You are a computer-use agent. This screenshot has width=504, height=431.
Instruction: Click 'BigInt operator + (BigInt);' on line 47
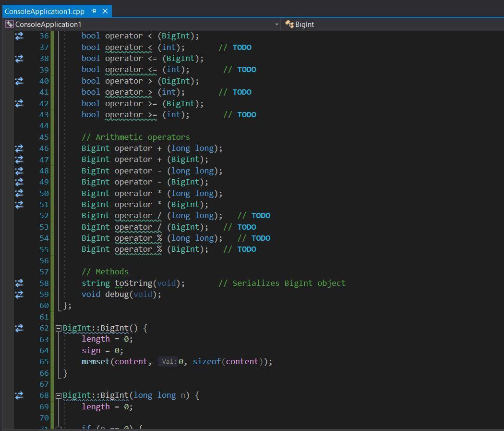pos(145,160)
